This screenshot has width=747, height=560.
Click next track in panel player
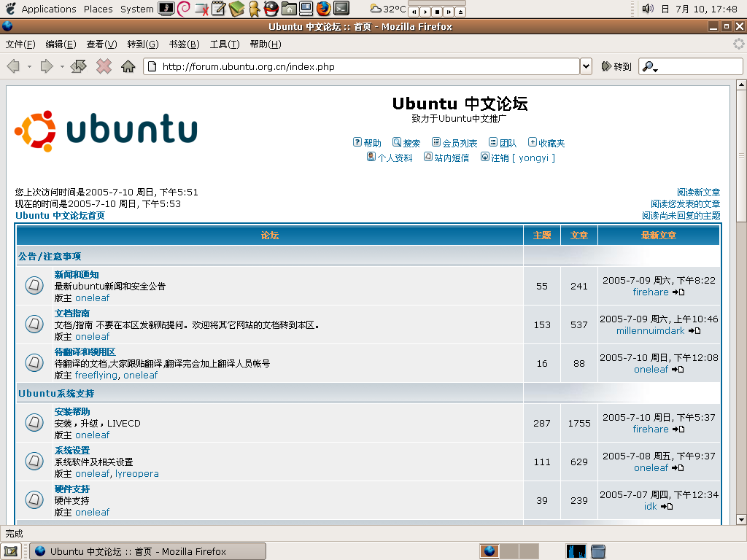coord(449,12)
